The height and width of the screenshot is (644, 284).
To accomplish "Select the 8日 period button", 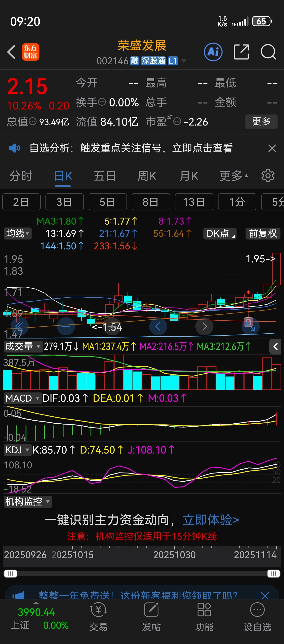I will pos(151,202).
